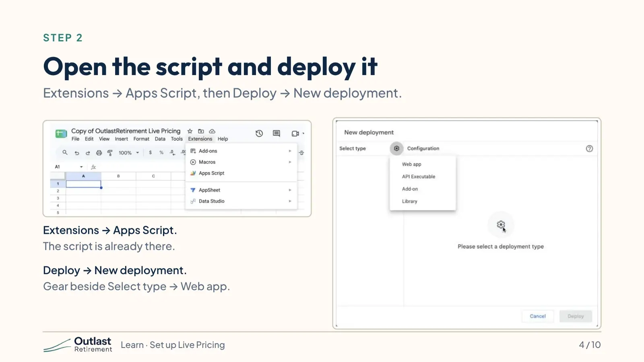
Task: Click the cloud save status icon
Action: tap(212, 131)
